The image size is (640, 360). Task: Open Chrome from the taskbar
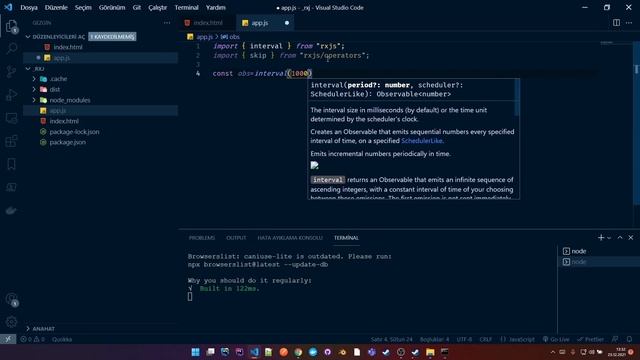[x=298, y=352]
